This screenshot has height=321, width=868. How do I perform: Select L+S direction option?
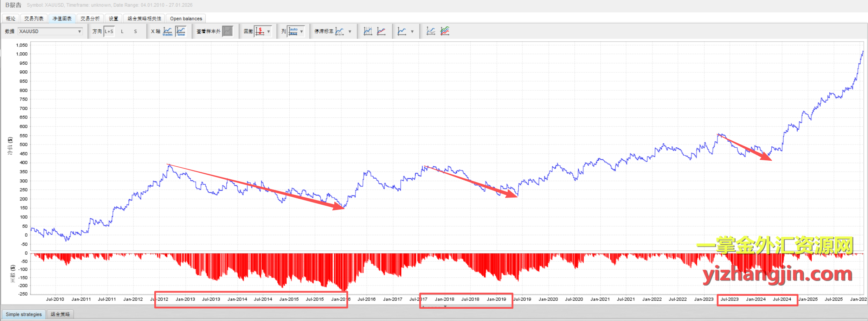[x=109, y=31]
